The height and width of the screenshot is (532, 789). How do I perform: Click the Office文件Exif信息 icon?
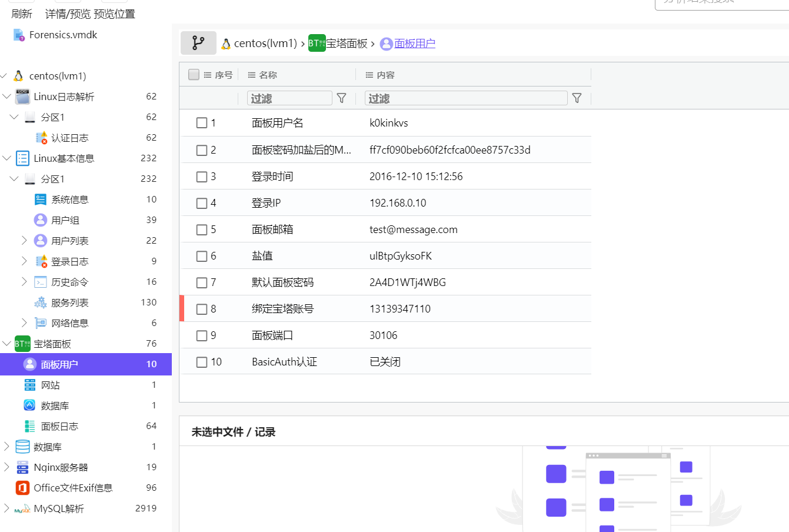[x=22, y=488]
